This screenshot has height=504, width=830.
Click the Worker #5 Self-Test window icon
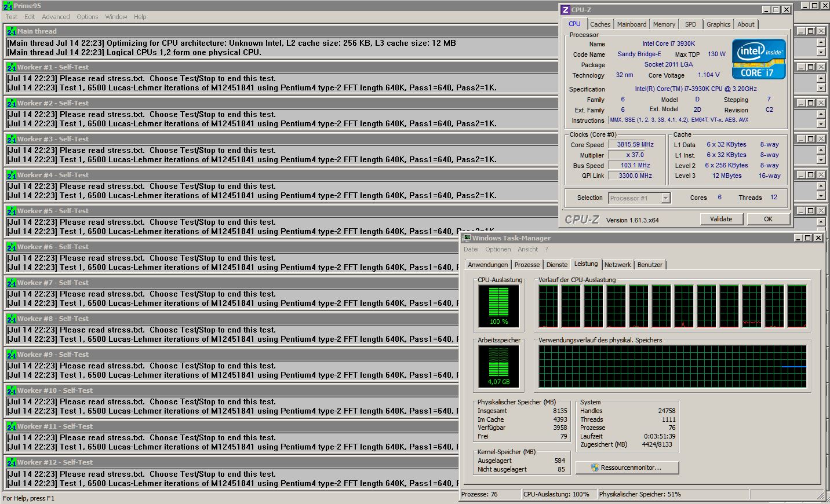click(11, 211)
